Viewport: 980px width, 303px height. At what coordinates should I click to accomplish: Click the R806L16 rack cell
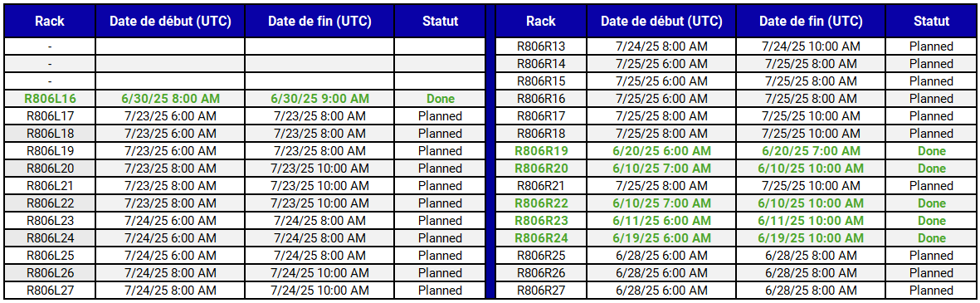point(50,99)
